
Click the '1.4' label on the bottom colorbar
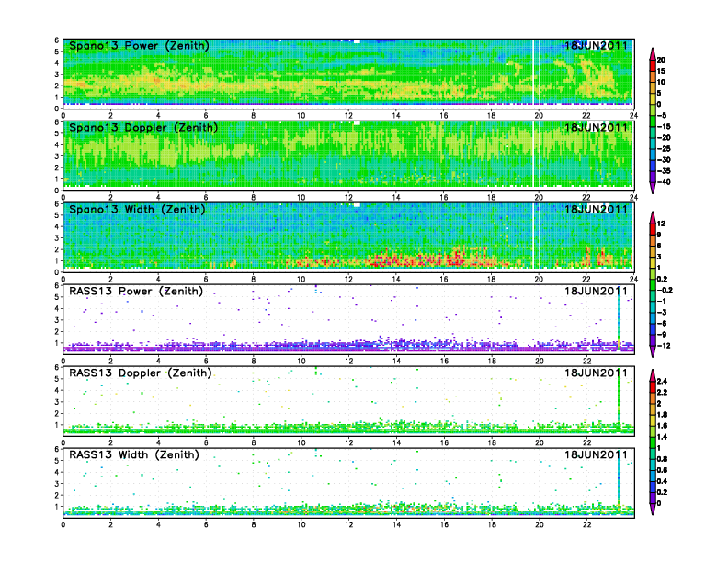tap(662, 437)
